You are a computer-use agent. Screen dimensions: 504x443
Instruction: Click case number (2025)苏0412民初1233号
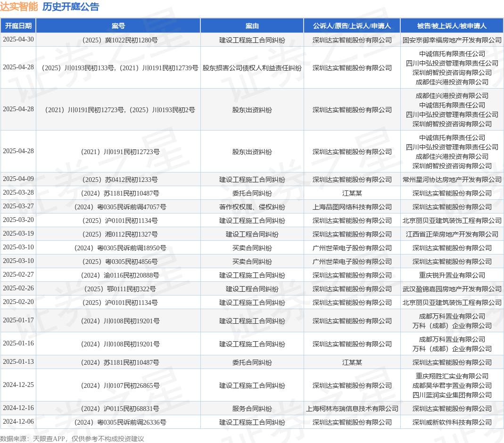tap(120, 180)
